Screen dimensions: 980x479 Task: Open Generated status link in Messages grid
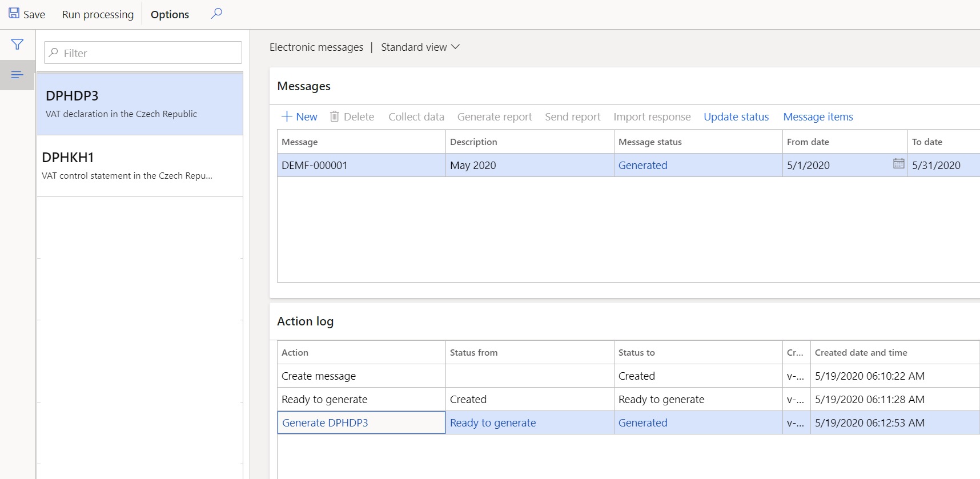click(x=642, y=165)
